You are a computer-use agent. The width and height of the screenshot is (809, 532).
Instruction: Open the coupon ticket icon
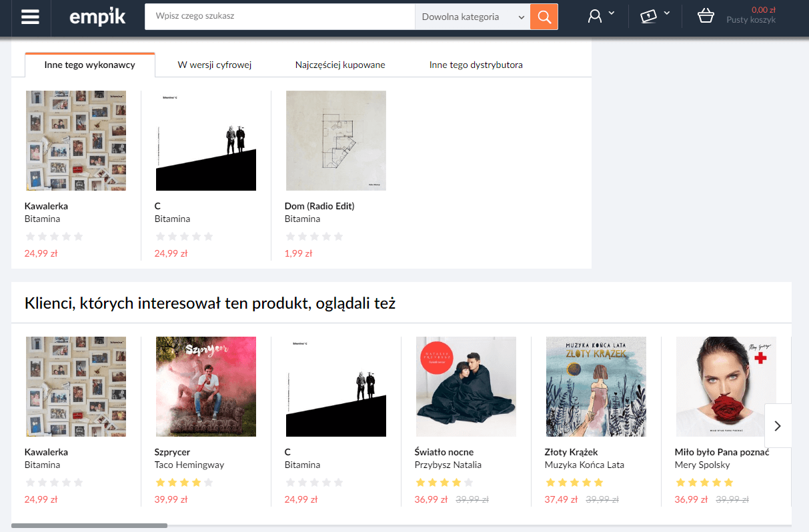pos(648,17)
